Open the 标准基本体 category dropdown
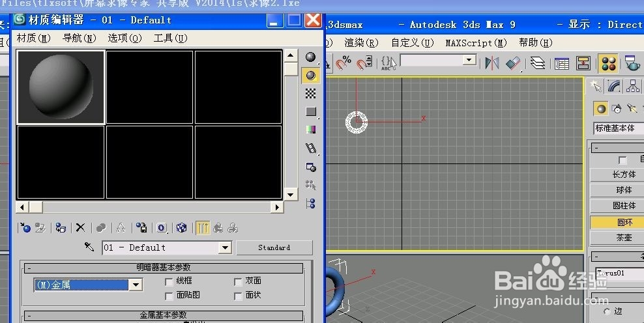Screen dimensions: 644x323 point(619,128)
